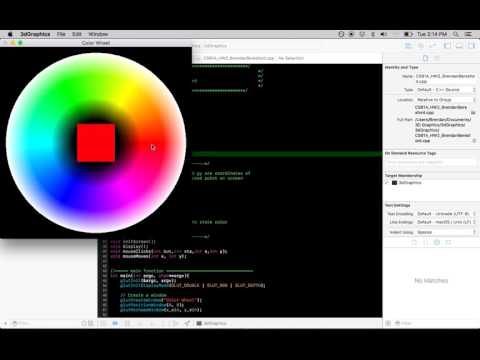Screen dimensions: 480x360
Task: Reveal full path in Finder arrow icon
Action: click(x=474, y=141)
